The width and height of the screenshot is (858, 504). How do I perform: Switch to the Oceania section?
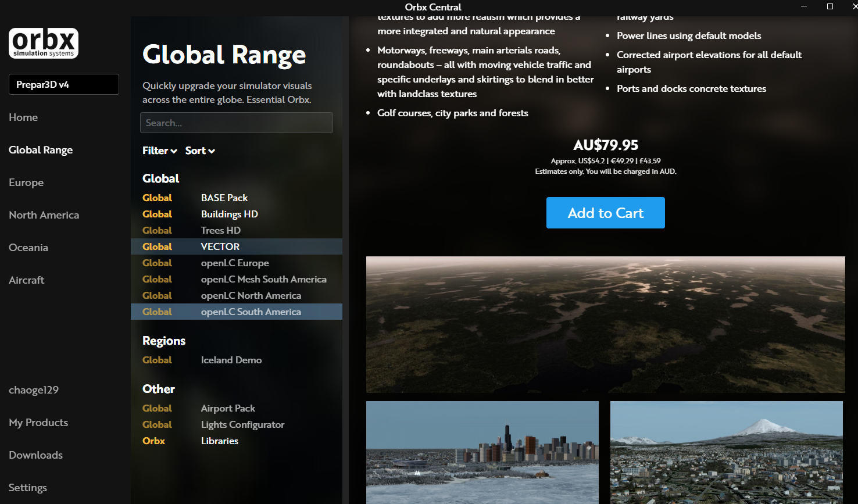pyautogui.click(x=28, y=248)
